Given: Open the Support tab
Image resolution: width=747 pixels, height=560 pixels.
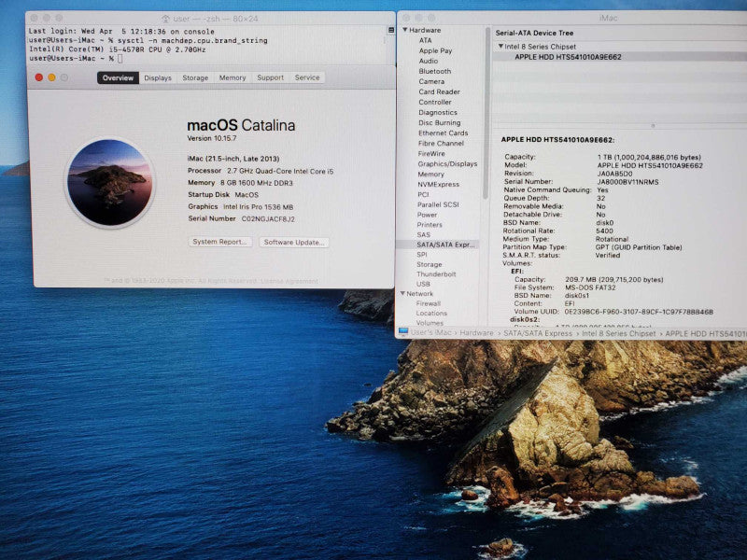Looking at the screenshot, I should (x=270, y=77).
